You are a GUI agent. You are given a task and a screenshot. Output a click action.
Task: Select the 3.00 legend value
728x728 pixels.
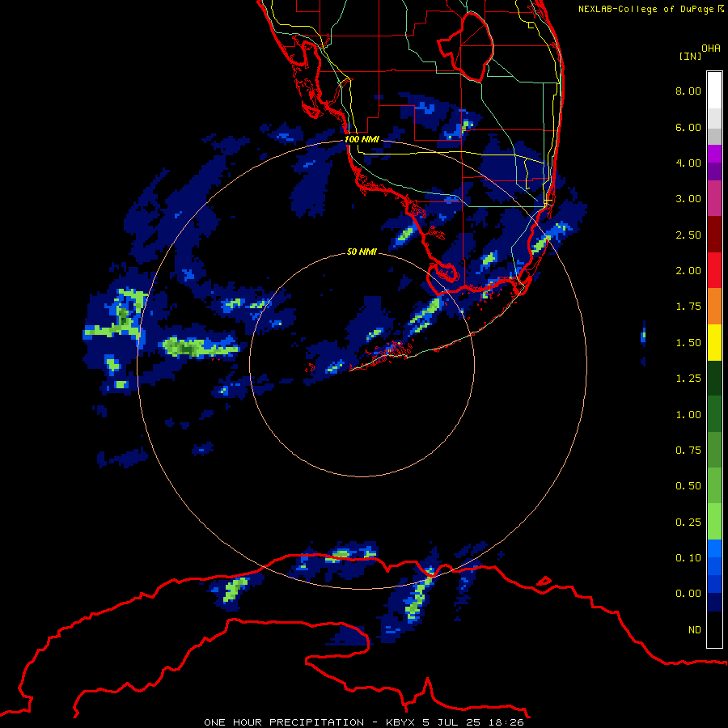tap(688, 199)
